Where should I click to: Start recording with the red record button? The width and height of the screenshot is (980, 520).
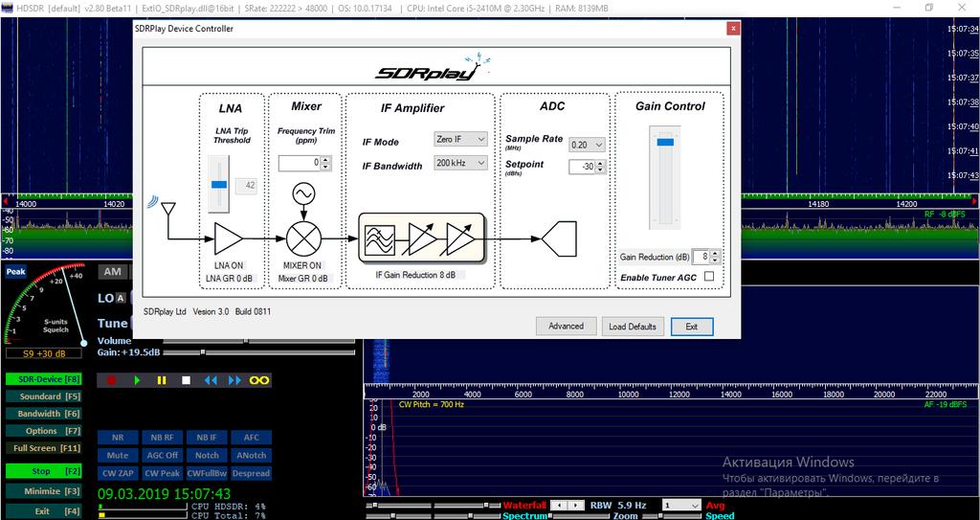click(112, 380)
